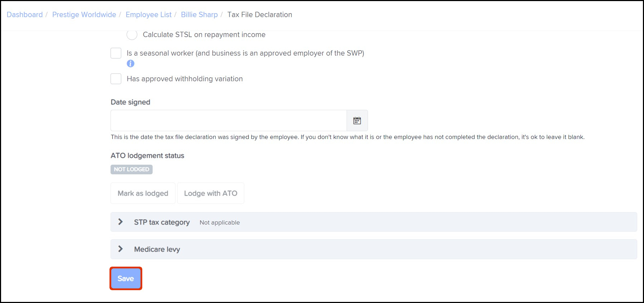The height and width of the screenshot is (303, 644).
Task: Open Billie Sharp breadcrumb link
Action: (199, 15)
